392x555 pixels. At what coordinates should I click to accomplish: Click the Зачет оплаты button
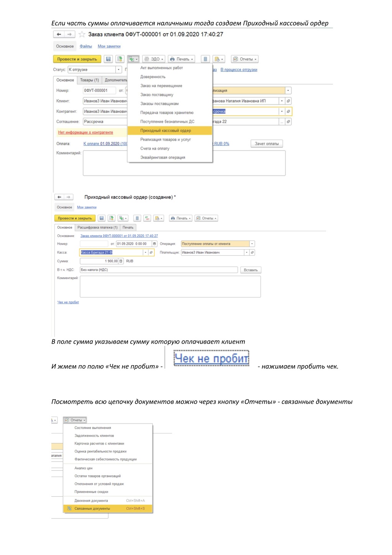point(267,144)
